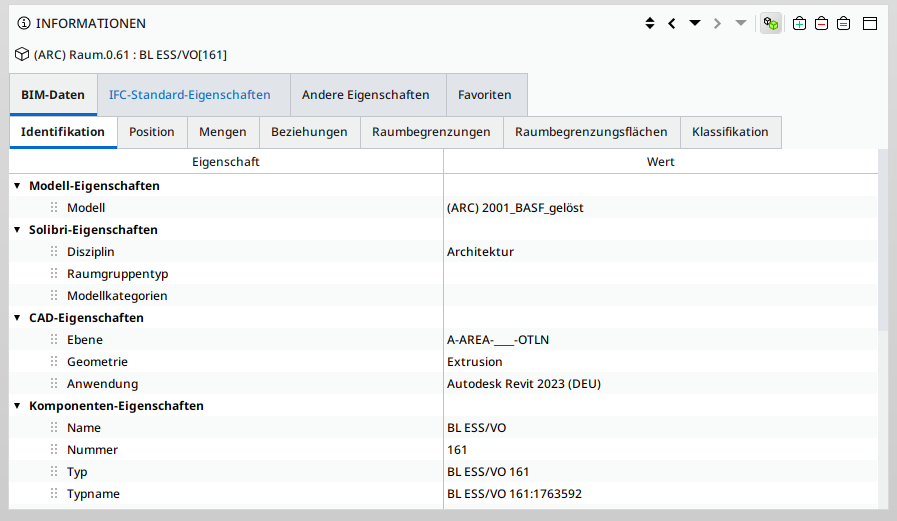Click the Typ value "BL ESS/VO 161"
897x521 pixels.
click(x=488, y=472)
